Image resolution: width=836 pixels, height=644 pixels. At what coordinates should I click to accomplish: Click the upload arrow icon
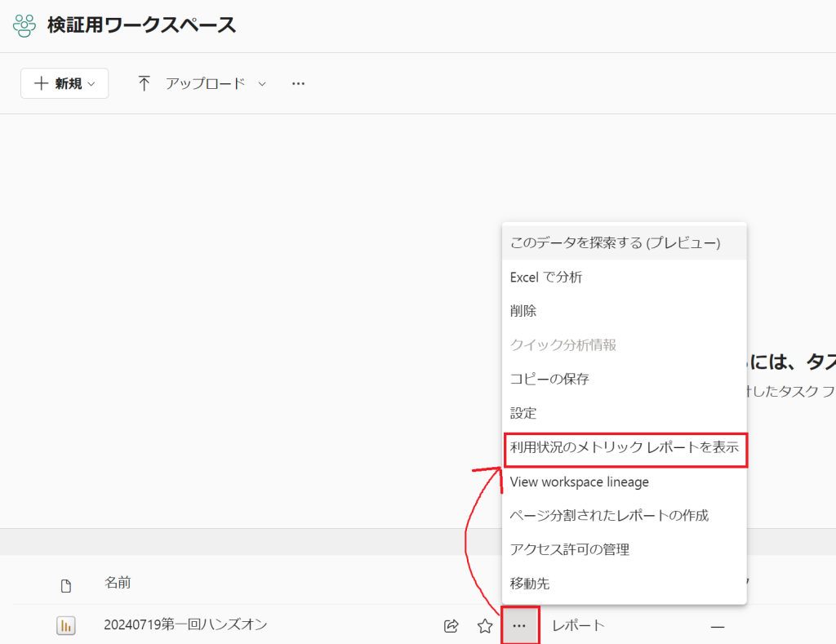[x=145, y=83]
